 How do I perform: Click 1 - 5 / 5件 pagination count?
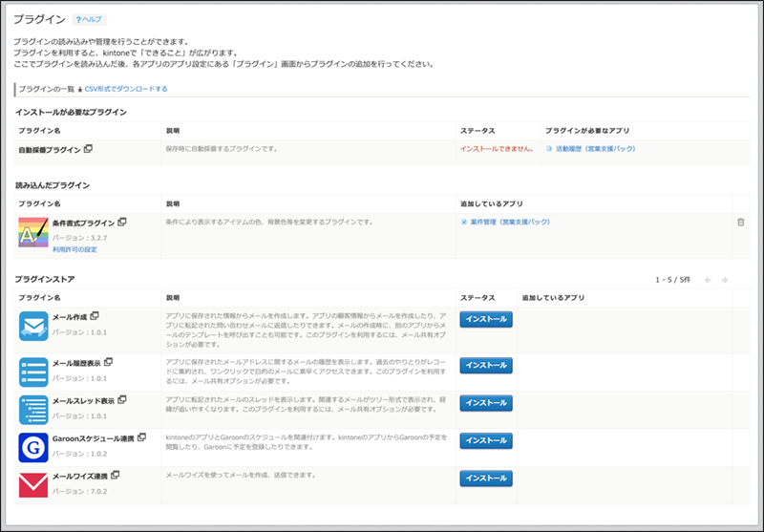[x=673, y=280]
